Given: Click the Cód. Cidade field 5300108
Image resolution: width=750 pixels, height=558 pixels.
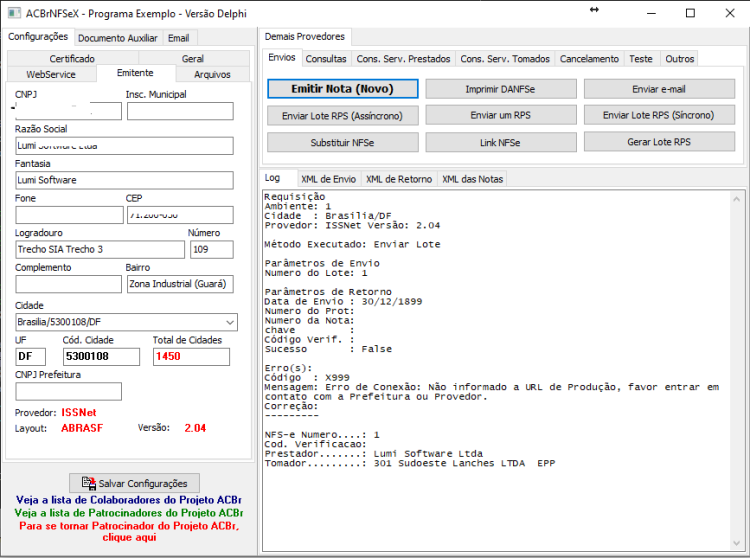Looking at the screenshot, I should coord(101,357).
